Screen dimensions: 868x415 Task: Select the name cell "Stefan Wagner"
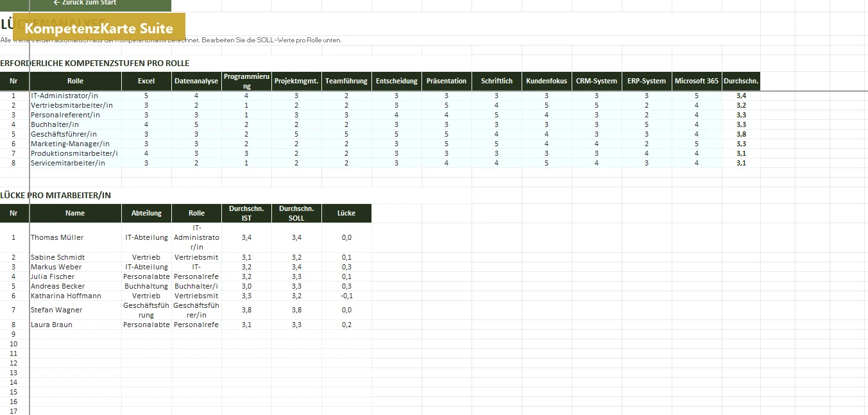tap(76, 310)
